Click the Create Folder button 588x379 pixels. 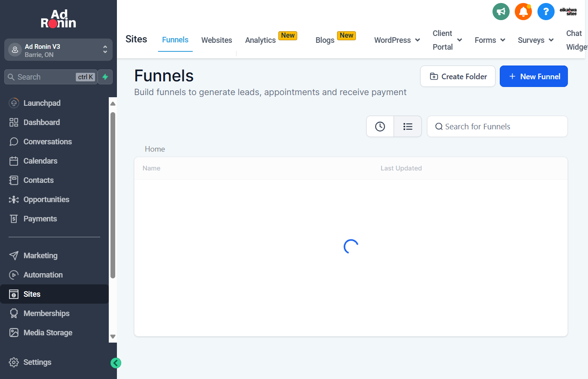click(x=458, y=76)
